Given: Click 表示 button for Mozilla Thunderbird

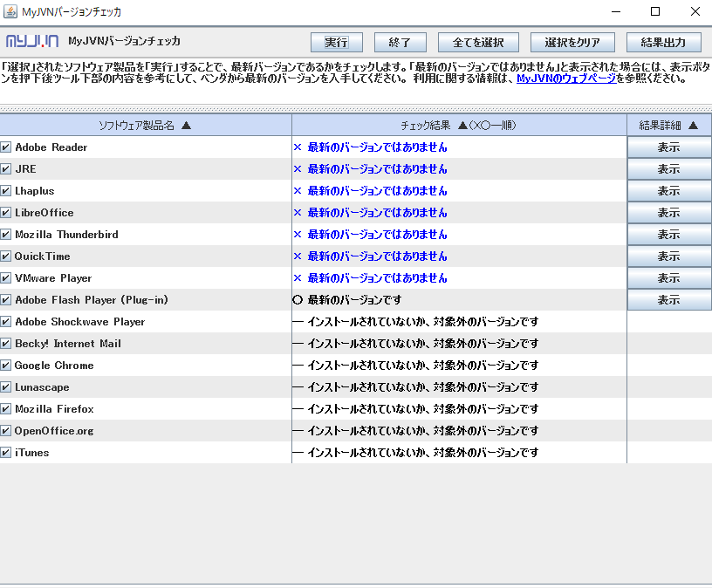Looking at the screenshot, I should tap(669, 235).
